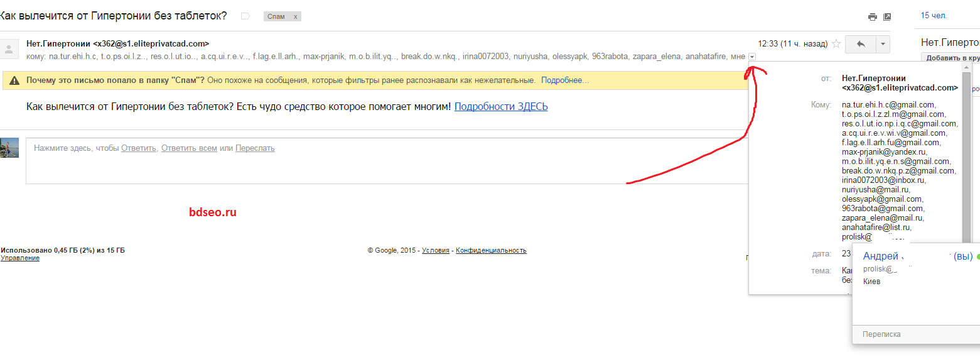Click the Ответить reply link
Viewport: 980px width, 357px height.
click(139, 148)
